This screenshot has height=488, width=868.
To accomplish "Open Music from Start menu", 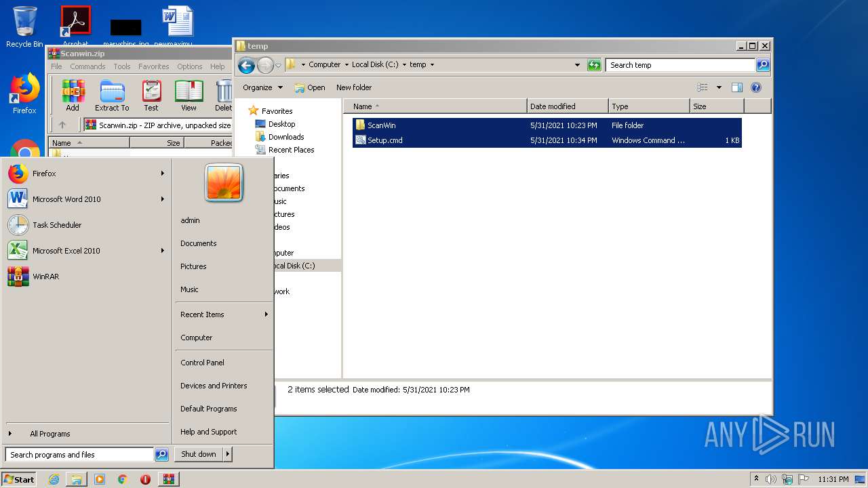I will [189, 289].
